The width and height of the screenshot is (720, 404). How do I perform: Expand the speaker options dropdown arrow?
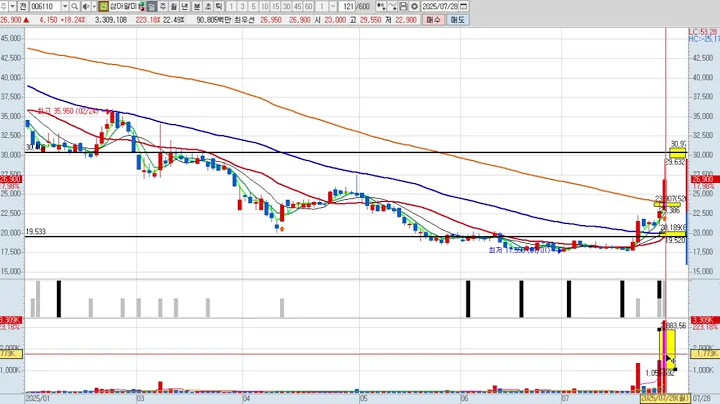[94, 6]
